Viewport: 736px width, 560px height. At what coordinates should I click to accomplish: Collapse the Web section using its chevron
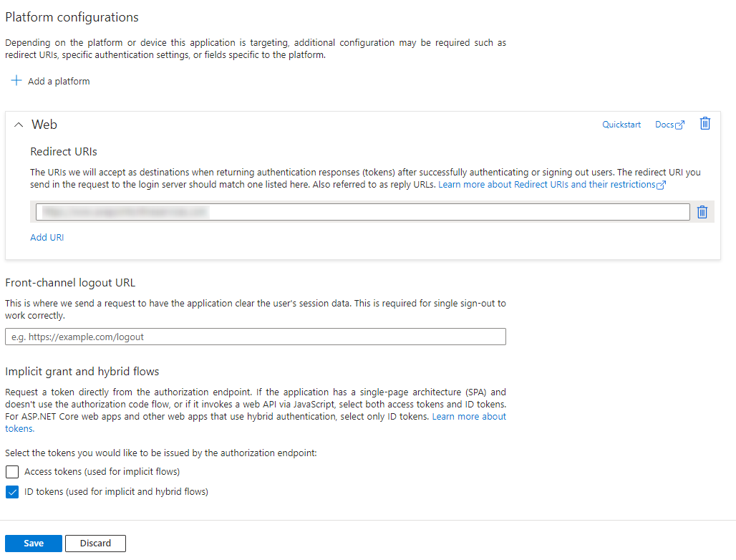point(19,124)
